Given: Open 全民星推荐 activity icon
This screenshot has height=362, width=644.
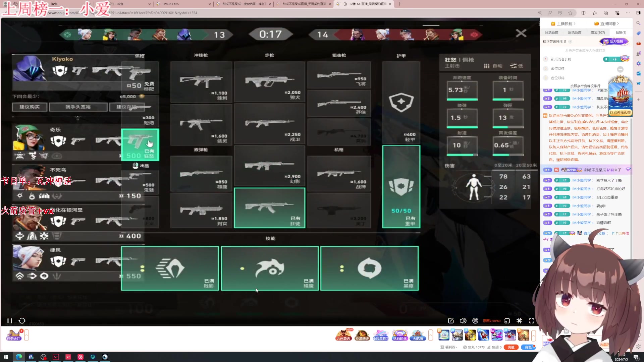Looking at the screenshot, I should pyautogui.click(x=381, y=335).
